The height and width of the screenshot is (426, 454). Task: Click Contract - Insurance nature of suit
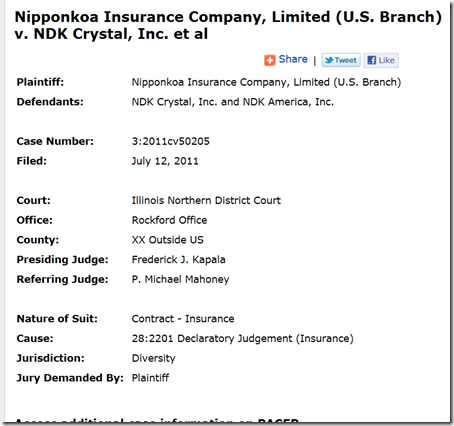pyautogui.click(x=183, y=319)
